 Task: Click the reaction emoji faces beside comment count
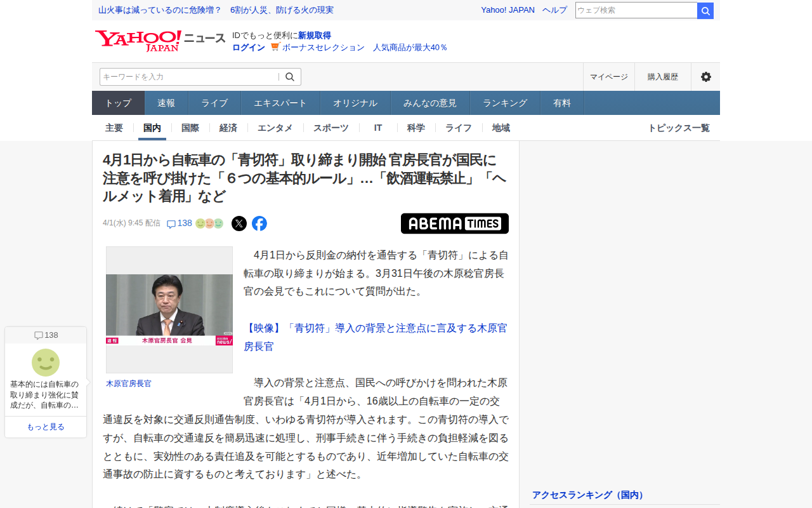point(209,224)
